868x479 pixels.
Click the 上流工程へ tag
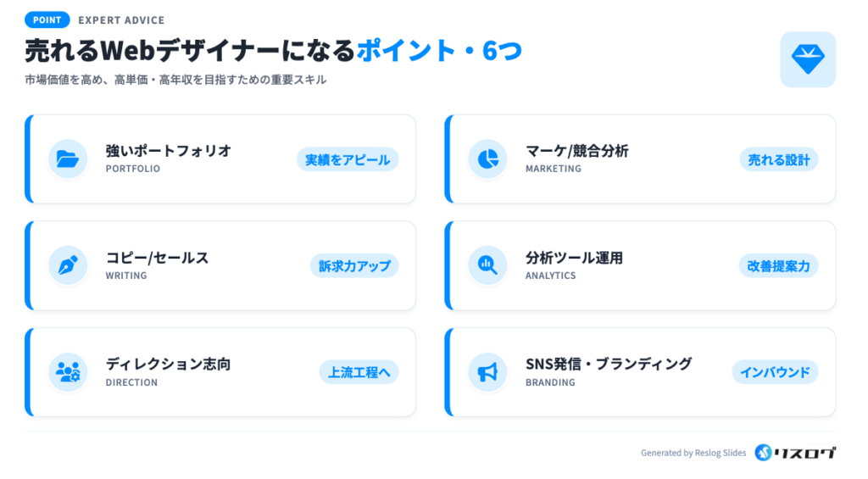pos(359,372)
